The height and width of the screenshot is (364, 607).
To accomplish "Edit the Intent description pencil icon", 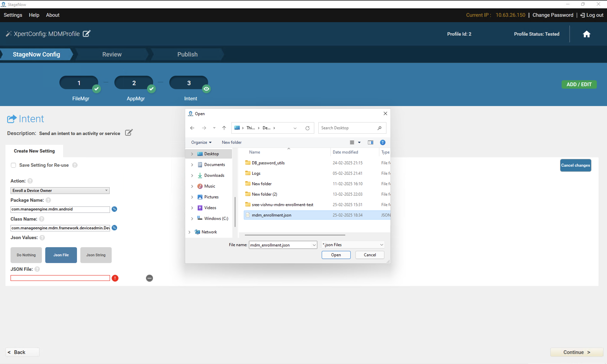I will pyautogui.click(x=129, y=133).
